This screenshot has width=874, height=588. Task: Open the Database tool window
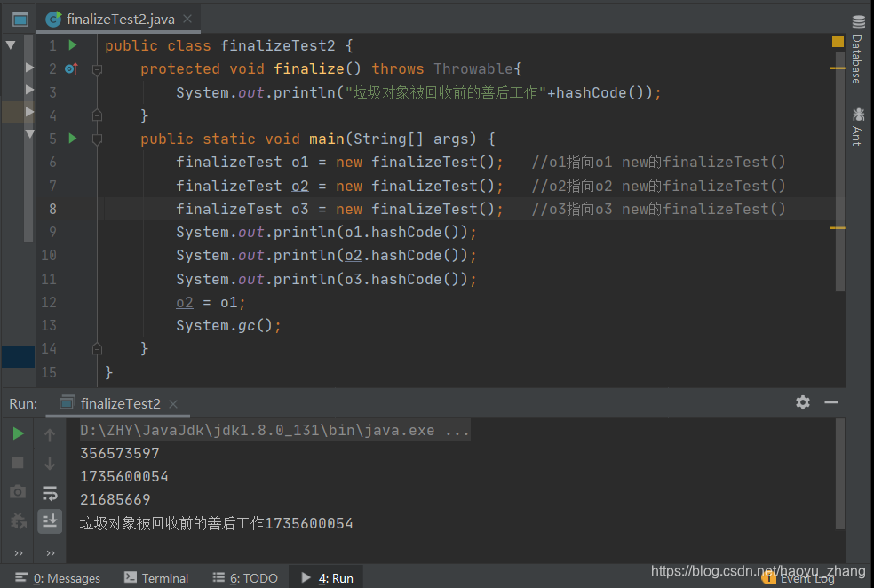click(857, 49)
